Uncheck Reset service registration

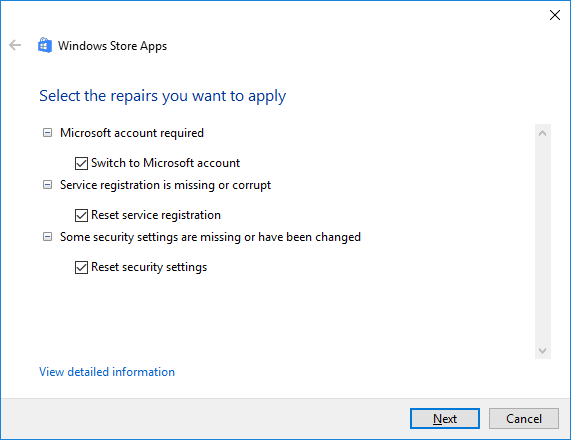(81, 215)
